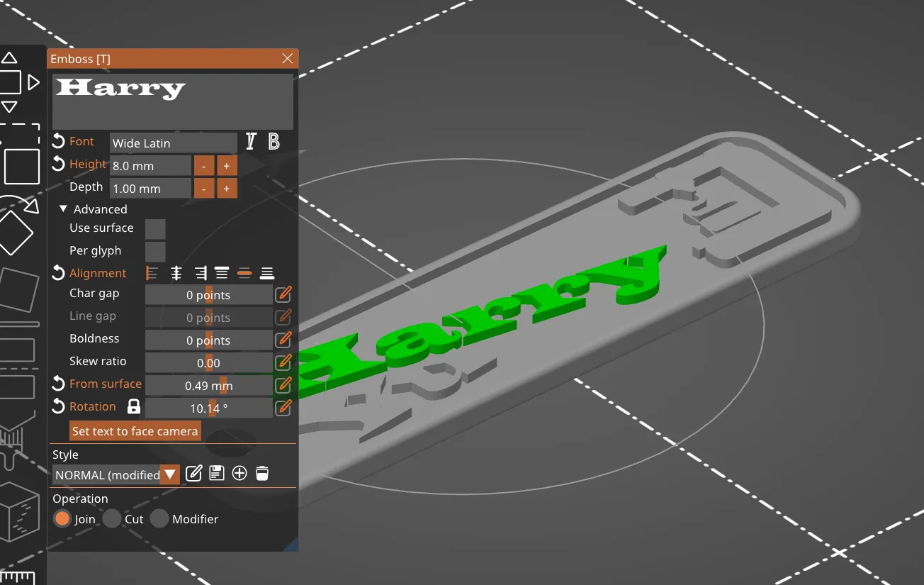Open the NORMAL style dropdown
Image resolution: width=924 pixels, height=585 pixels.
click(170, 474)
